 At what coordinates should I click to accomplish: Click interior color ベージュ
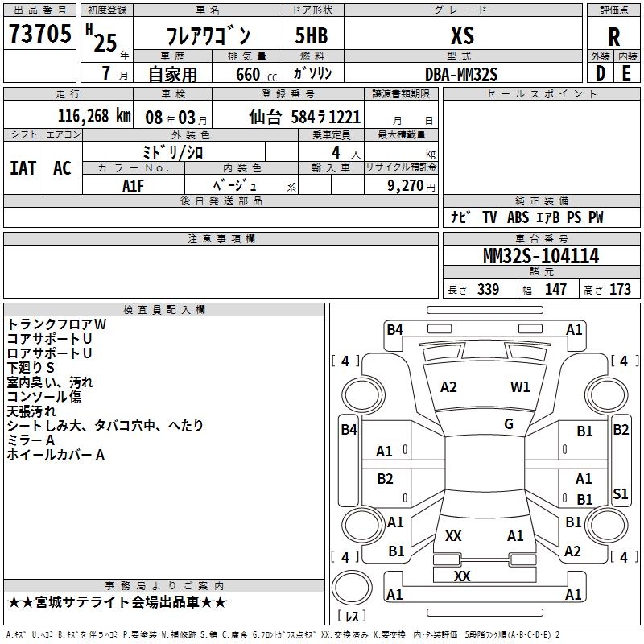point(235,186)
